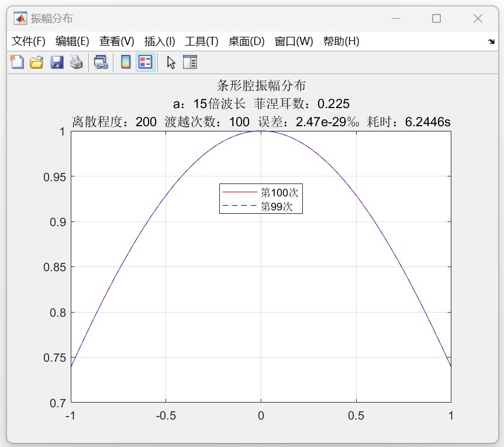
Task: Click the subtitle with 菲涅耳数: 0.225
Action: 261,103
